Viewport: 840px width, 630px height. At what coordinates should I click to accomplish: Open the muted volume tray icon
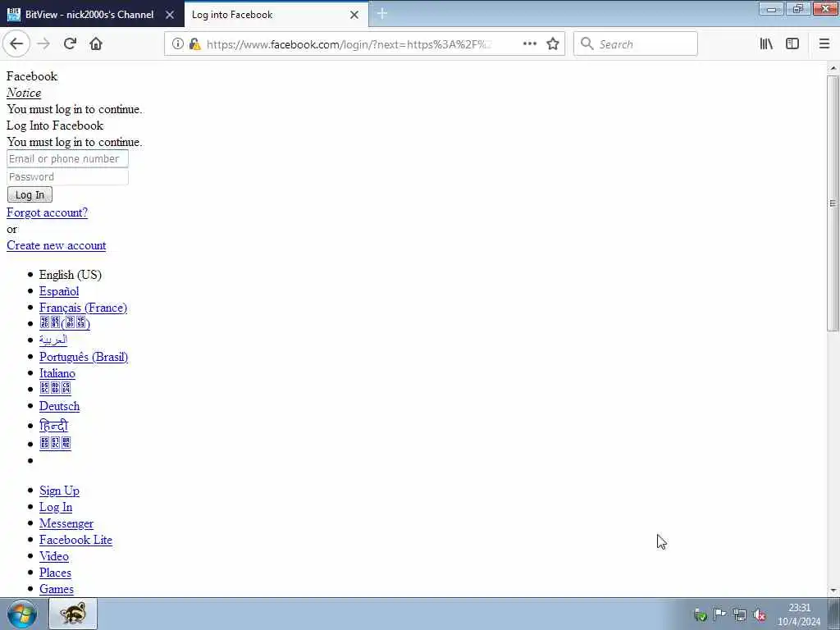click(759, 615)
